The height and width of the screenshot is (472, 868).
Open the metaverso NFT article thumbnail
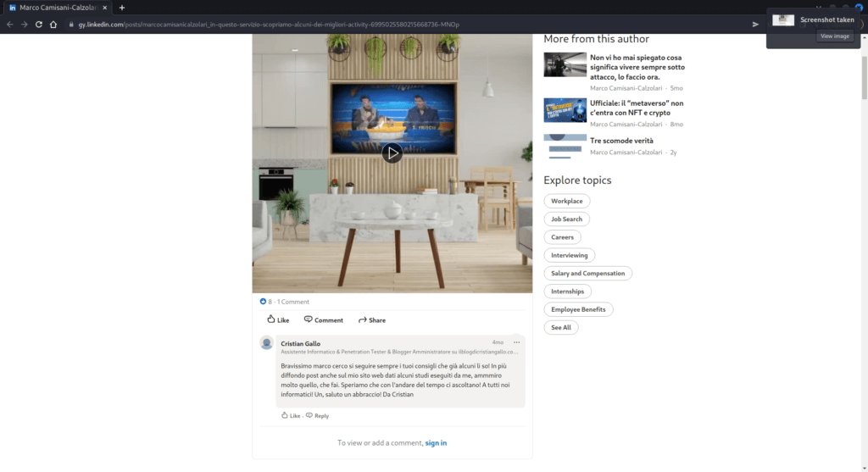[x=565, y=110]
